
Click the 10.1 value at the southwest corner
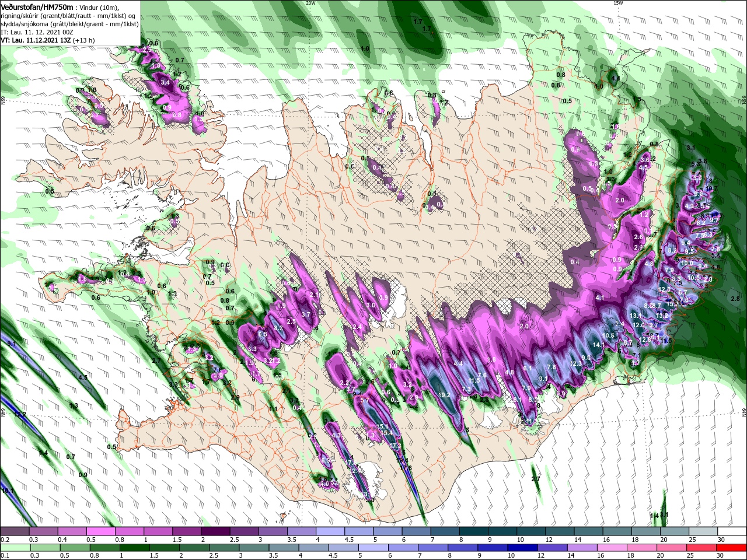[7, 491]
